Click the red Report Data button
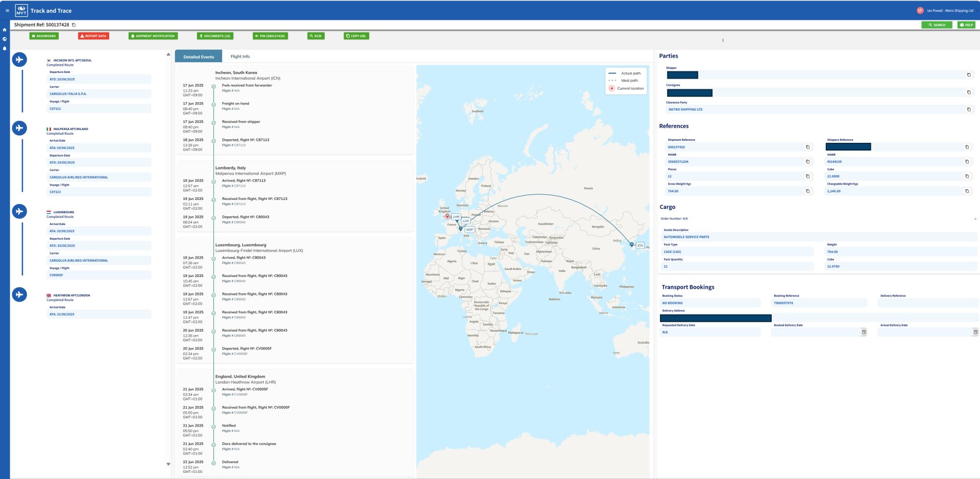 coord(93,36)
